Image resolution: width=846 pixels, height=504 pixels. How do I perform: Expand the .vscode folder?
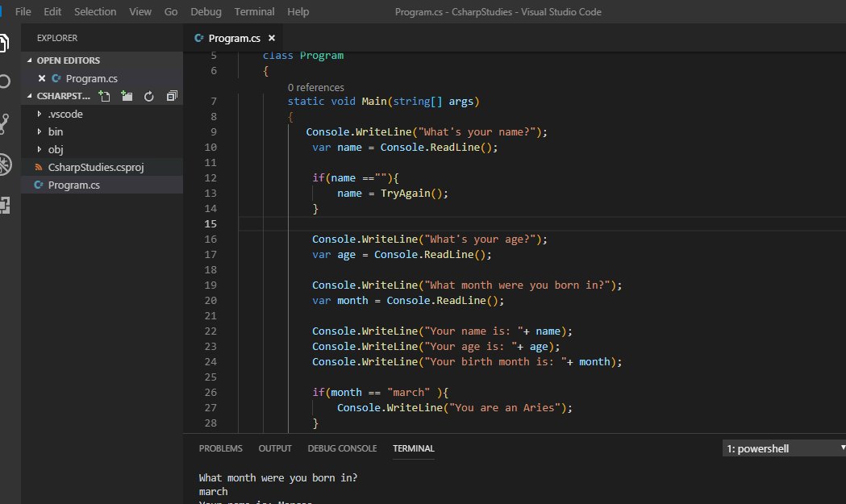coord(65,114)
